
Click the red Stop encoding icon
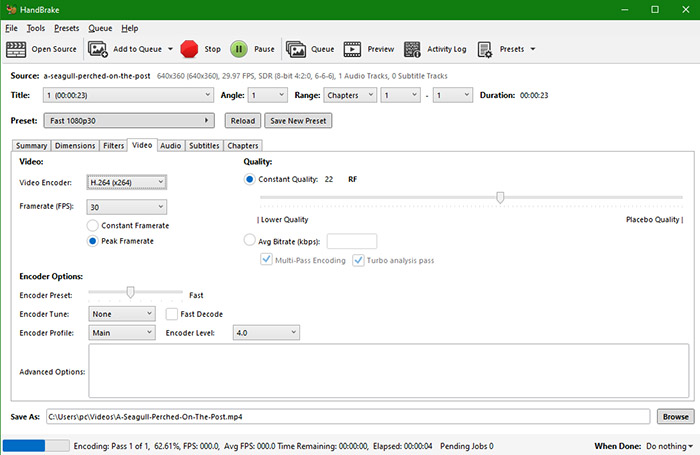coord(189,49)
